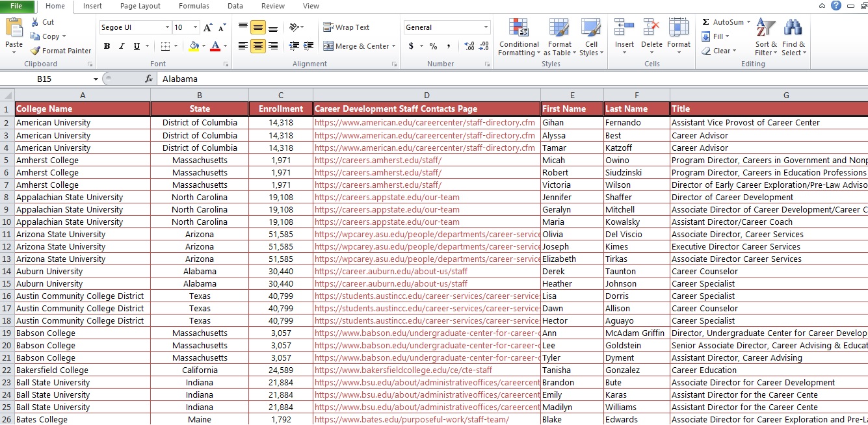868x425 pixels.
Task: Decrease the cell indent
Action: pyautogui.click(x=294, y=46)
